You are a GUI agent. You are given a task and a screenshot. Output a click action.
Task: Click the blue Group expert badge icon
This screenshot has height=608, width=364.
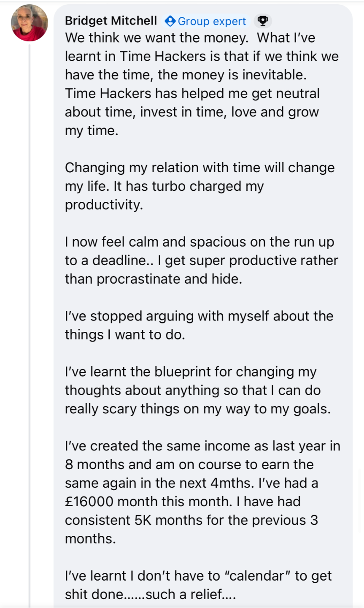[x=170, y=21]
